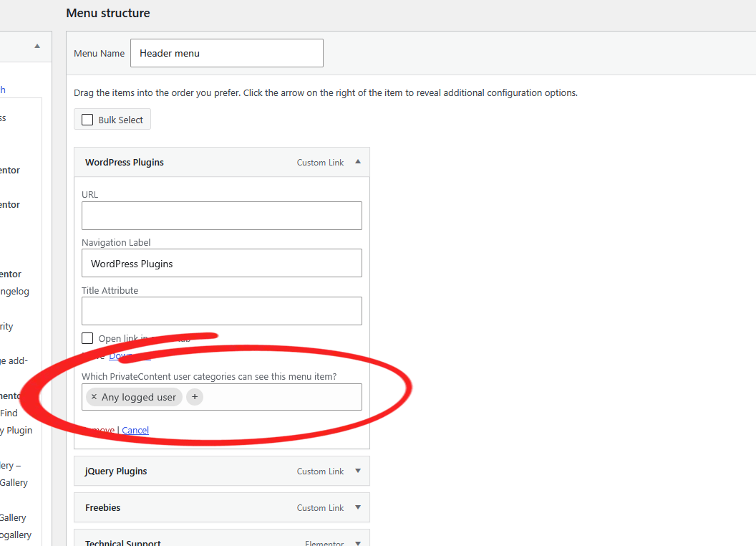756x546 pixels.
Task: Add a user category with plus icon
Action: coord(195,397)
